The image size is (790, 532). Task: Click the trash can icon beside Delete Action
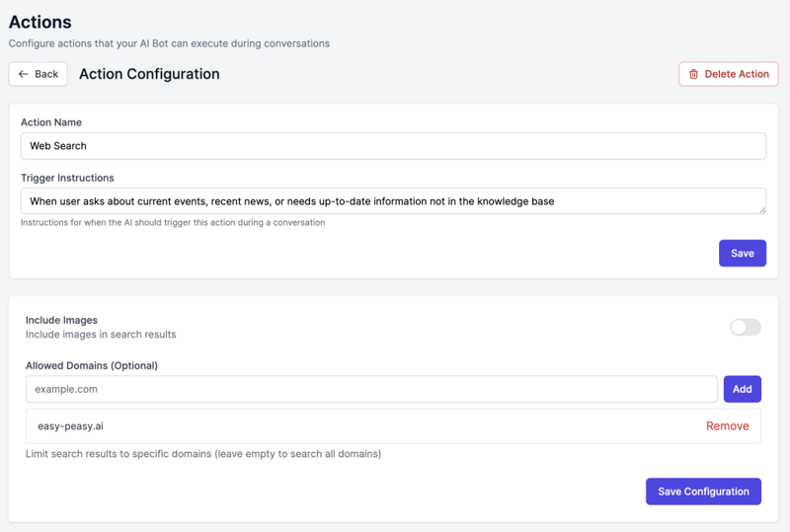click(x=693, y=74)
